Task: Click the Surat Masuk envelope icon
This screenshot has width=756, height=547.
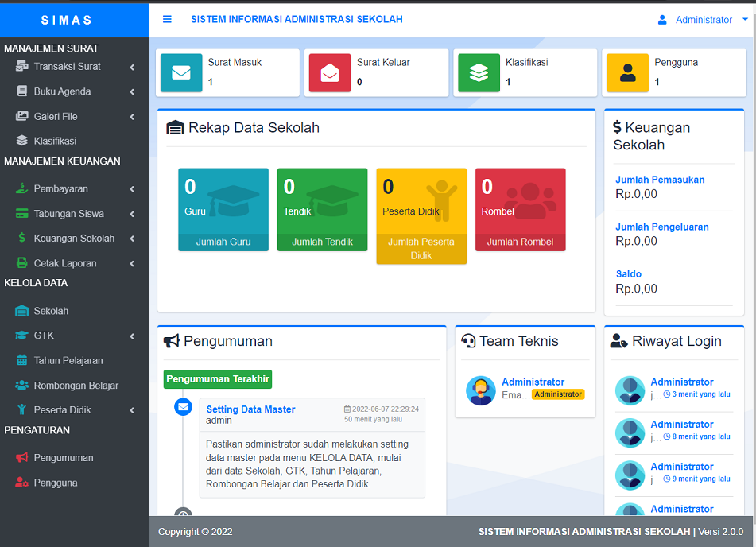Action: click(x=181, y=73)
